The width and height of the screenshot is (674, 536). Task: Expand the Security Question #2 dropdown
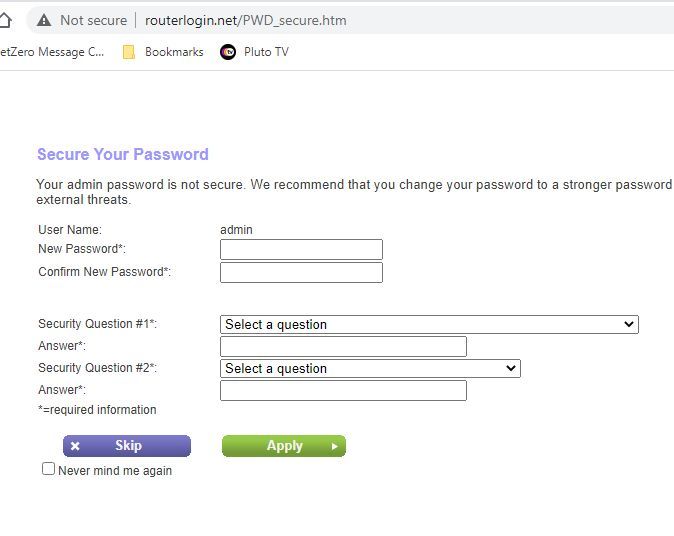click(370, 368)
